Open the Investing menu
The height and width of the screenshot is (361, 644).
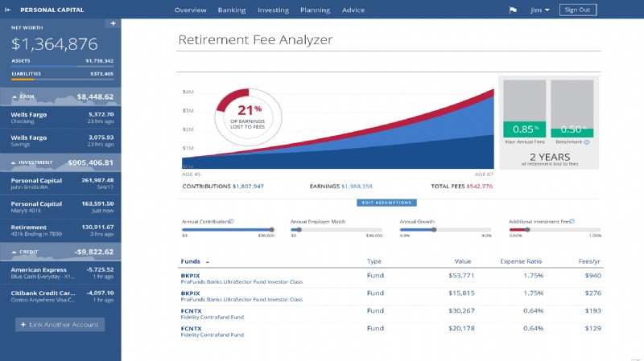273,10
